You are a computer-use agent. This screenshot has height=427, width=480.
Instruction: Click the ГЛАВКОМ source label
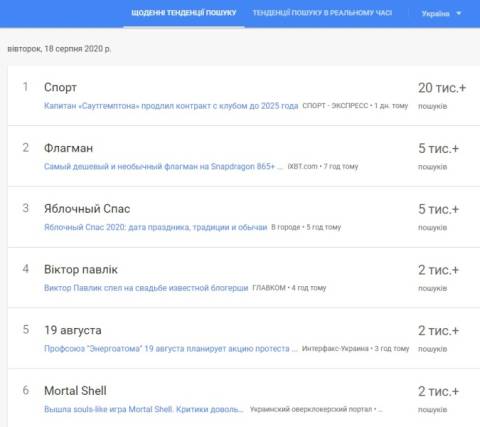(269, 288)
